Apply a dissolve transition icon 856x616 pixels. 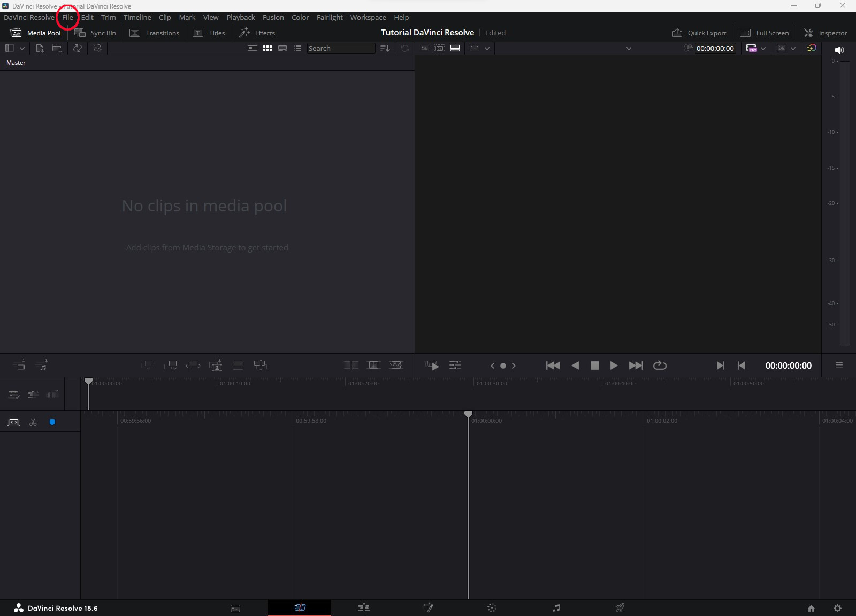click(374, 365)
